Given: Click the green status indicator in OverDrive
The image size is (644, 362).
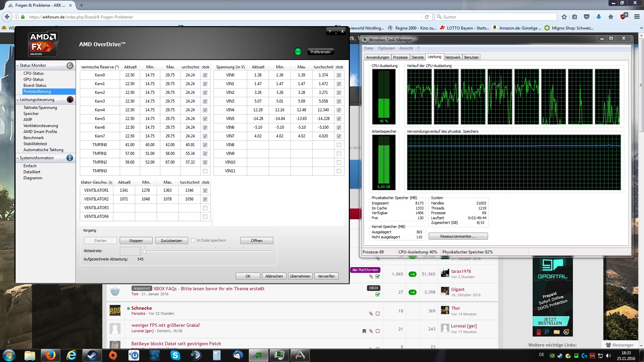Looking at the screenshot, I should (298, 52).
